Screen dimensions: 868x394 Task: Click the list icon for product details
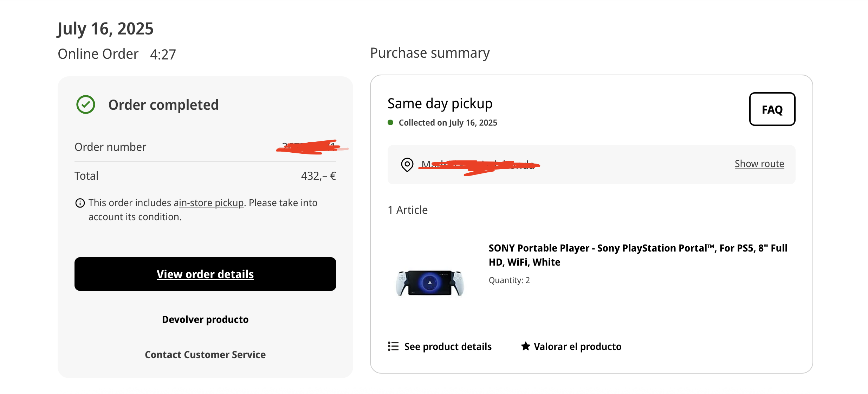(393, 347)
